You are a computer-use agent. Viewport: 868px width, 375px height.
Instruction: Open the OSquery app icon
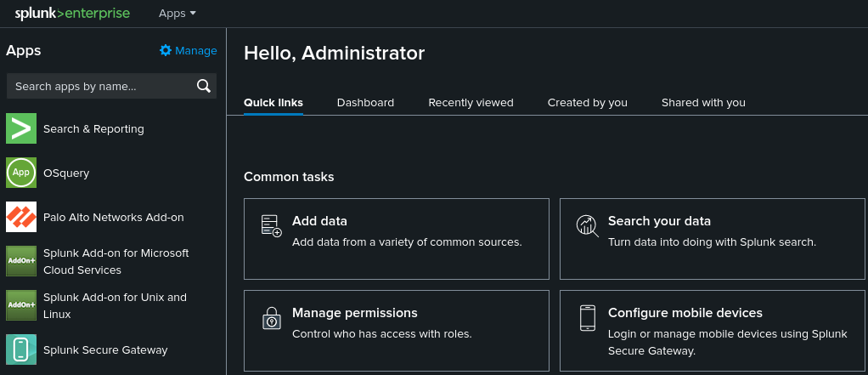click(x=21, y=173)
